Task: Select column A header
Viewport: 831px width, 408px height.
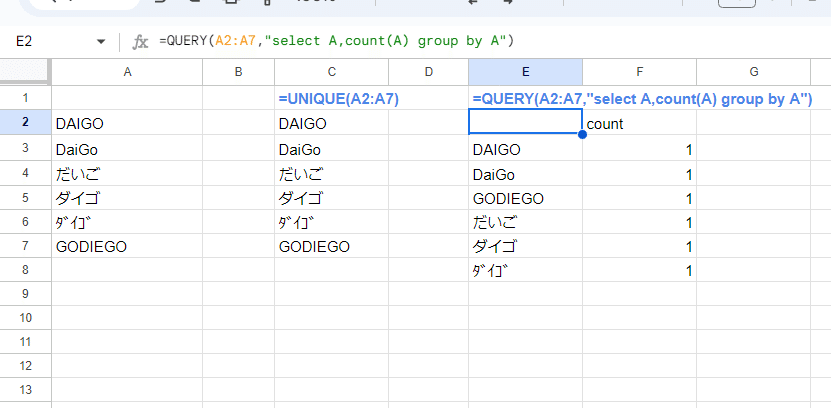Action: (x=127, y=72)
